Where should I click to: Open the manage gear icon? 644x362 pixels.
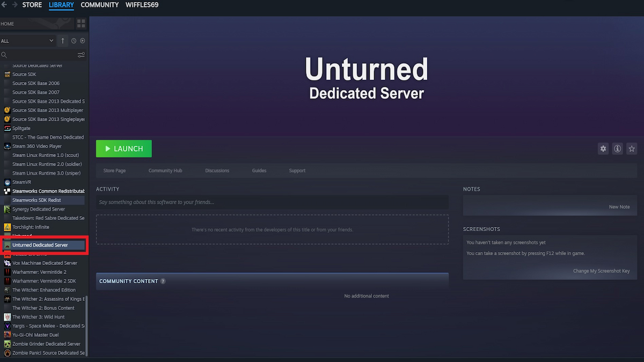[x=603, y=149]
